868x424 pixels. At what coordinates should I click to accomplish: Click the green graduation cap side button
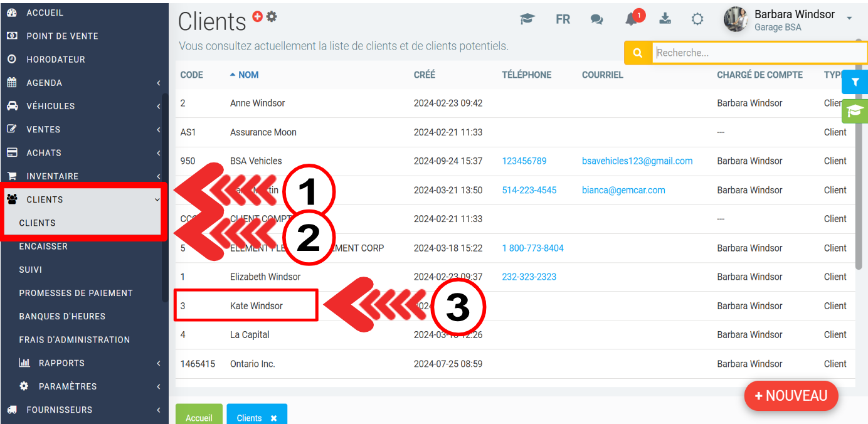click(854, 111)
